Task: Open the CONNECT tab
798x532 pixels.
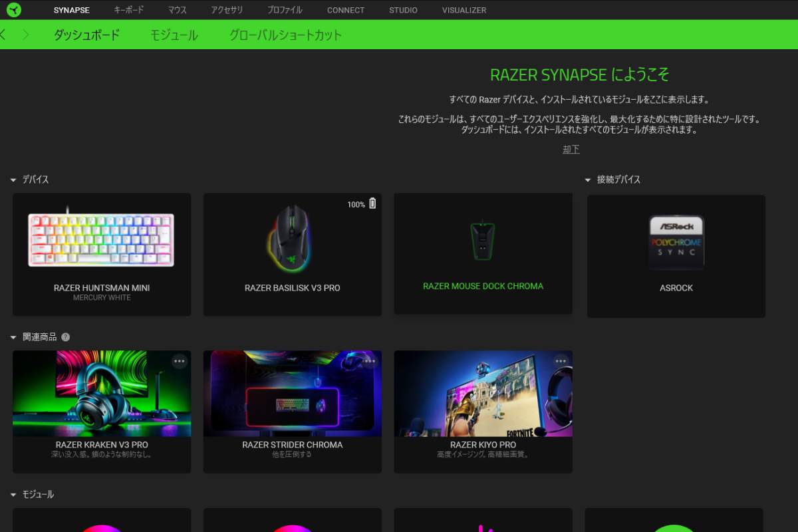Action: coord(346,10)
